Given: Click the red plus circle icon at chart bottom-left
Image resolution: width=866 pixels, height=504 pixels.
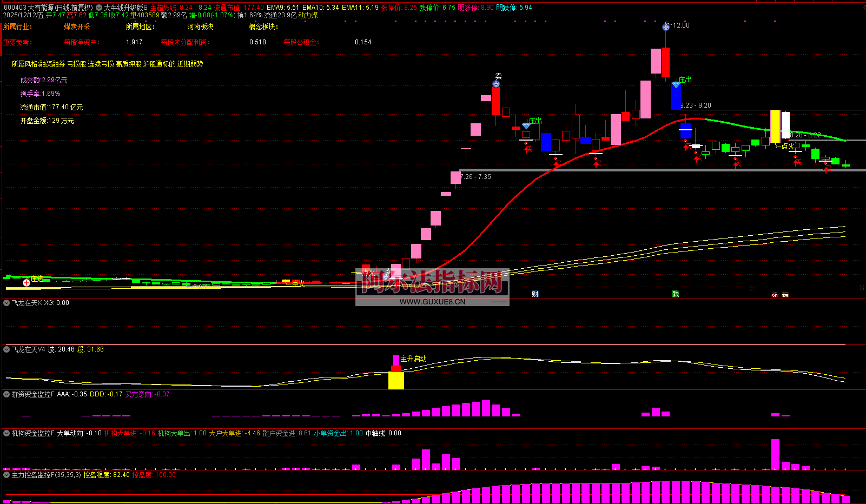Looking at the screenshot, I should click(x=27, y=282).
